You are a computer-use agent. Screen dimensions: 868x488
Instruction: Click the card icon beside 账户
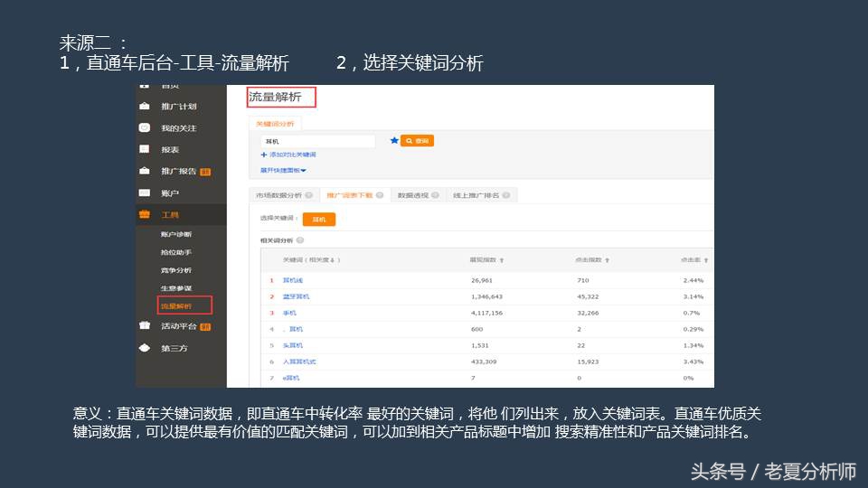coord(145,193)
